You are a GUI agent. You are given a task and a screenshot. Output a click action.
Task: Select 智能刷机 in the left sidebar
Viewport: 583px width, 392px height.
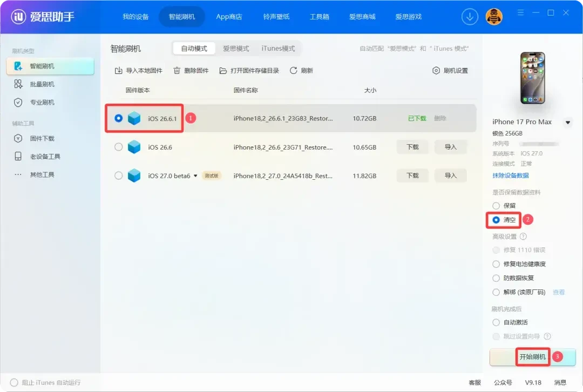[50, 66]
